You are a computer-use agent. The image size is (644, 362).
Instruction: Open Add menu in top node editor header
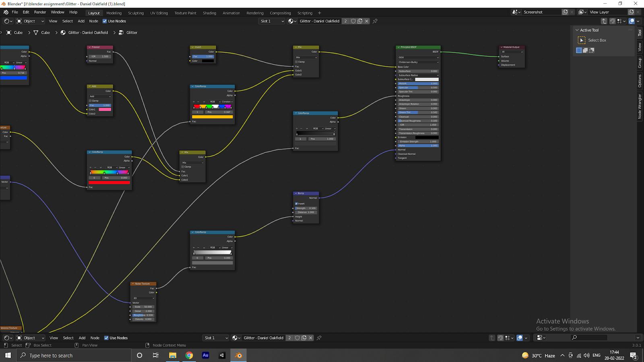[x=81, y=21]
